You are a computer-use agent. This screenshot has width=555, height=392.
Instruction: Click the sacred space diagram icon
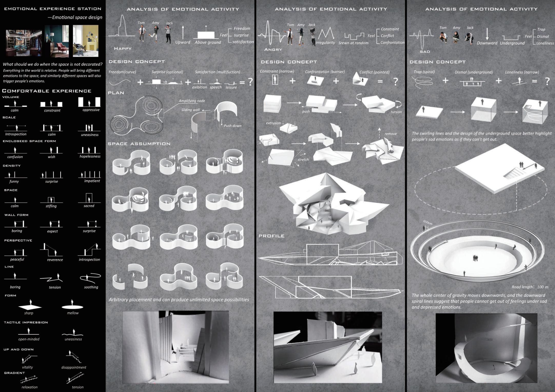click(x=89, y=198)
